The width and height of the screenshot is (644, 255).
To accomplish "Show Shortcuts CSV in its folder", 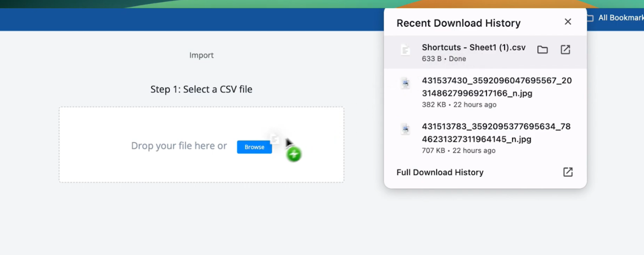I will pyautogui.click(x=542, y=49).
